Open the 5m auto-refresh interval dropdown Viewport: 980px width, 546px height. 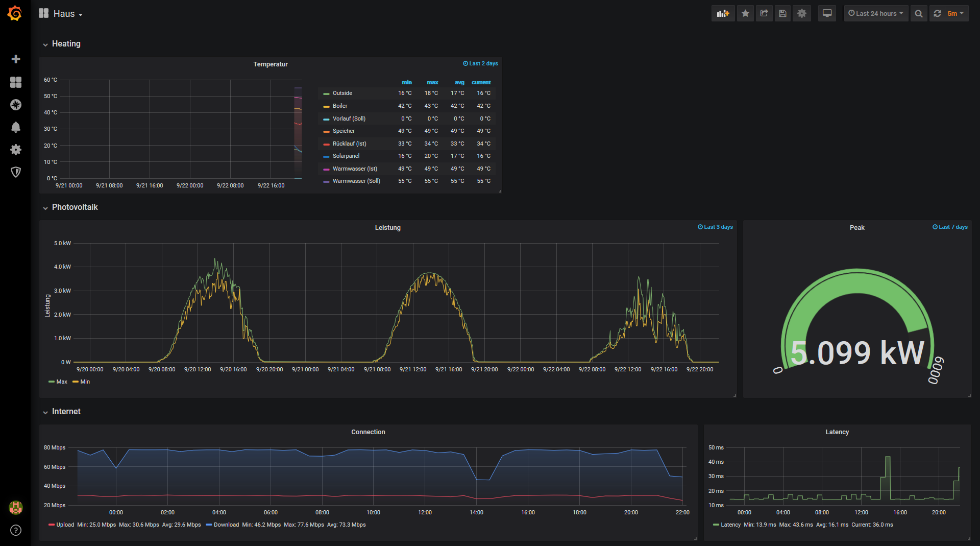click(954, 13)
